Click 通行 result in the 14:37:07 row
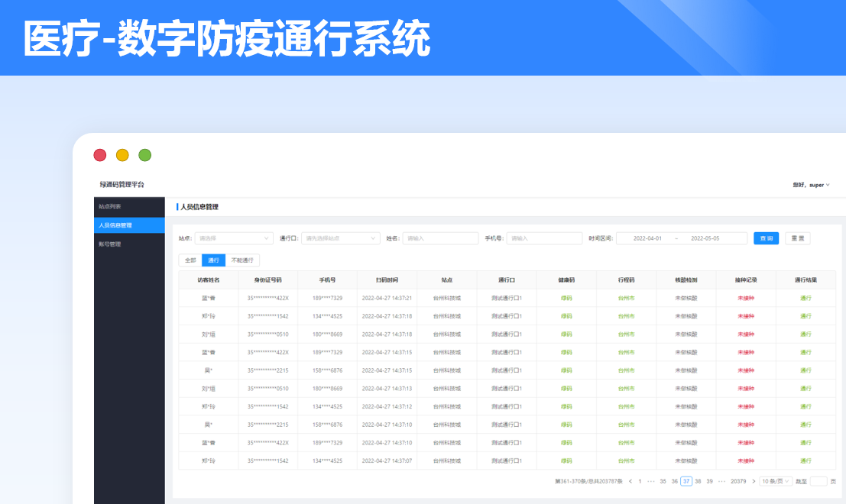Viewport: 846px width, 504px height. [805, 461]
